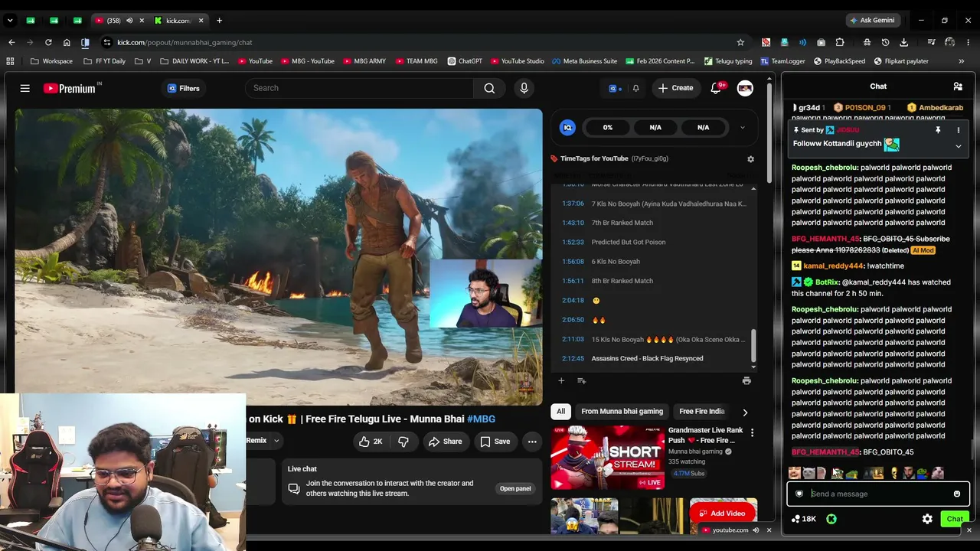The width and height of the screenshot is (980, 551).
Task: Open the emoji picker in chat input
Action: click(x=957, y=494)
